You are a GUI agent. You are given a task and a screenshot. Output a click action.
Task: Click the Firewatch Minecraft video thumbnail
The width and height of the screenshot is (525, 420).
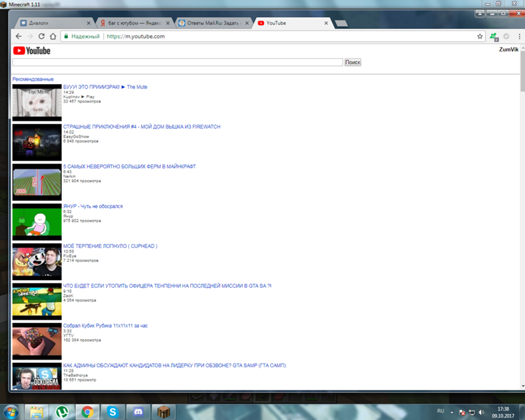tap(37, 142)
